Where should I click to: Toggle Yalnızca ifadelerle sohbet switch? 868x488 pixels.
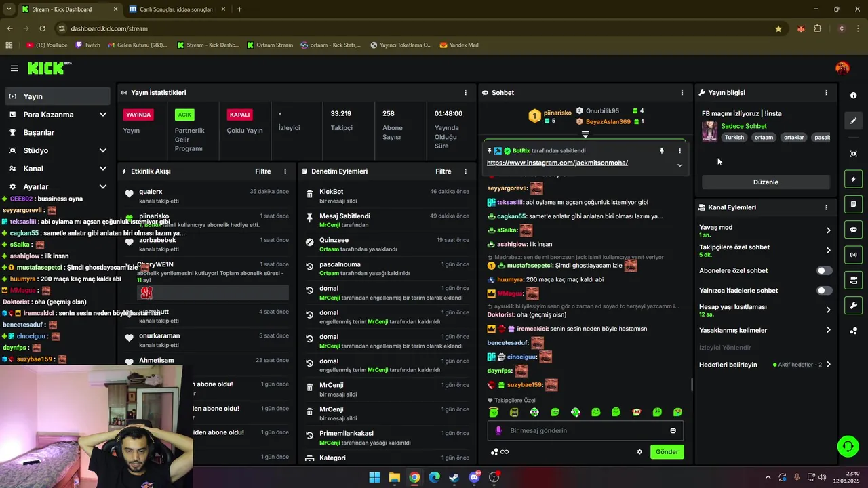tap(824, 291)
